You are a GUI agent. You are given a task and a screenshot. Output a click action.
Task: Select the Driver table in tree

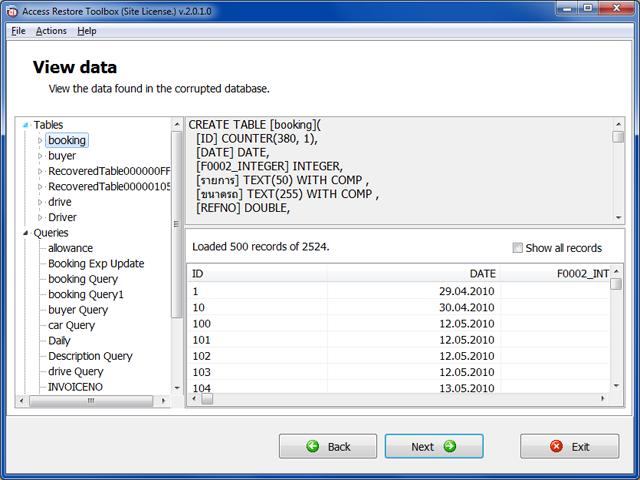coord(62,218)
